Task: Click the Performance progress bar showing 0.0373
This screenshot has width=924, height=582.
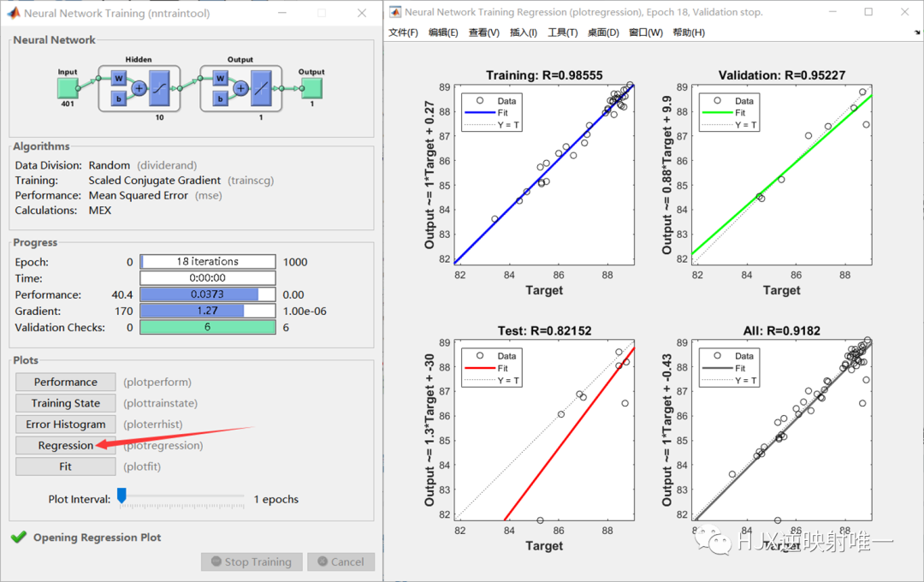Action: pyautogui.click(x=207, y=294)
